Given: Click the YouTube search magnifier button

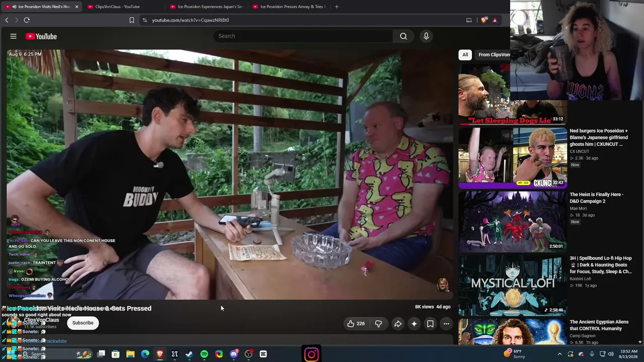Looking at the screenshot, I should (x=404, y=36).
